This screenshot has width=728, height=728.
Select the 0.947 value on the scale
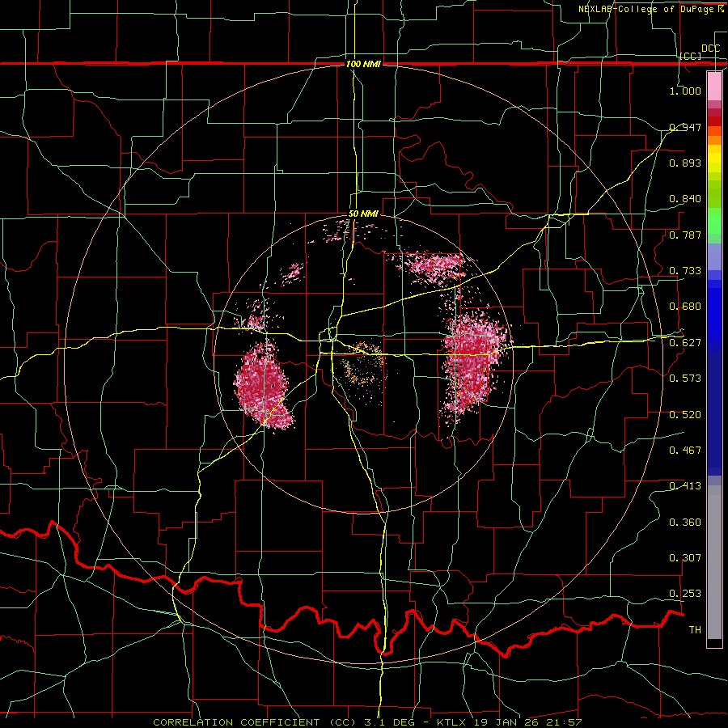(685, 127)
